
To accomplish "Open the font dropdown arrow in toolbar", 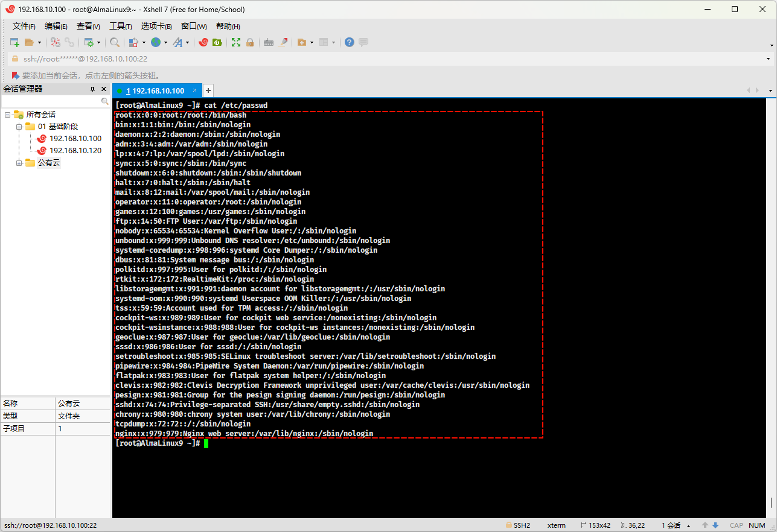I will tap(188, 43).
